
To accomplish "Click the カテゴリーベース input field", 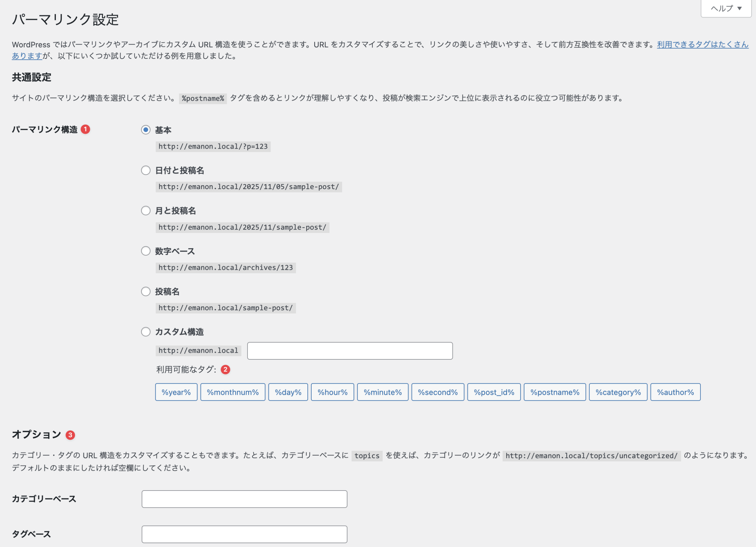I will (x=244, y=499).
